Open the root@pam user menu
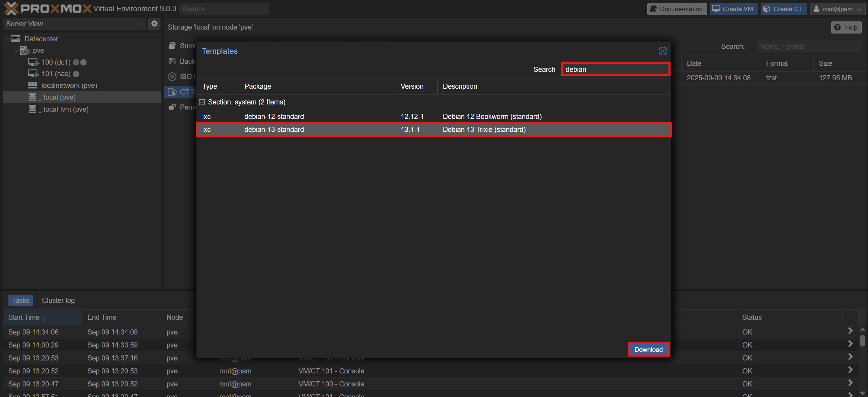The image size is (868, 397). (837, 9)
